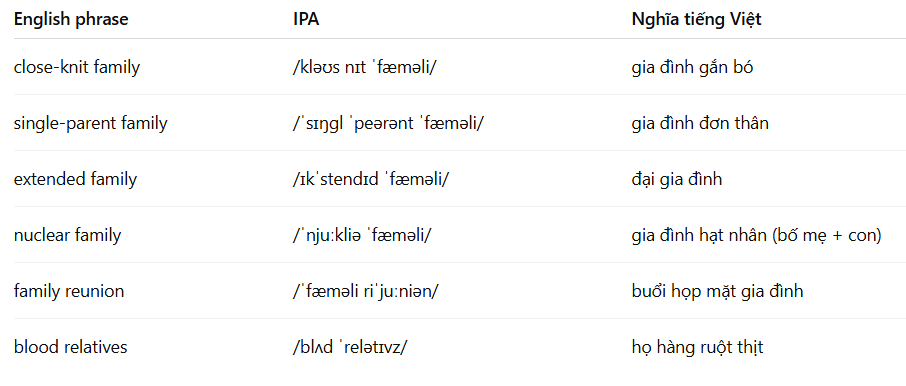
Task: Click the IPA for close-knit family
Action: point(365,68)
